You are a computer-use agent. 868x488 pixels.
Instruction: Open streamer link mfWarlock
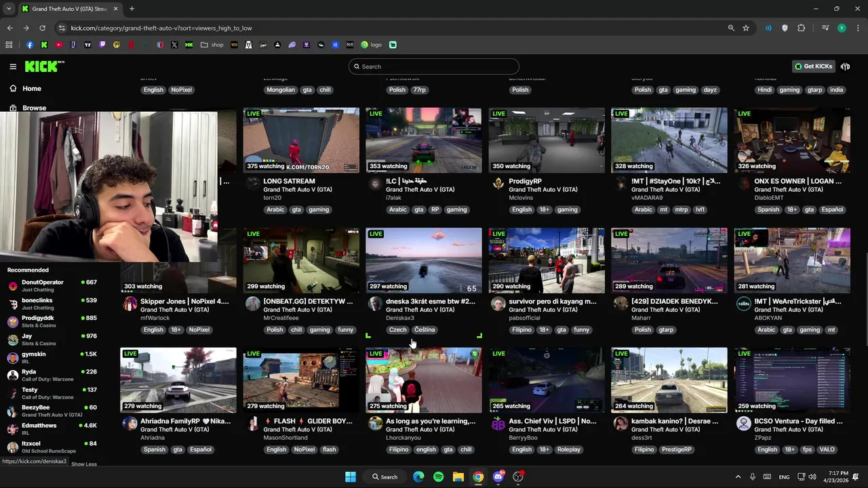tap(155, 318)
